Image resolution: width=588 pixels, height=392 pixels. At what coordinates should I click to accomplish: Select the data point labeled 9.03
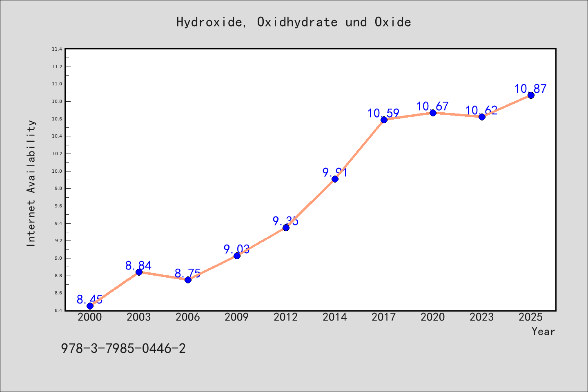coord(237,256)
